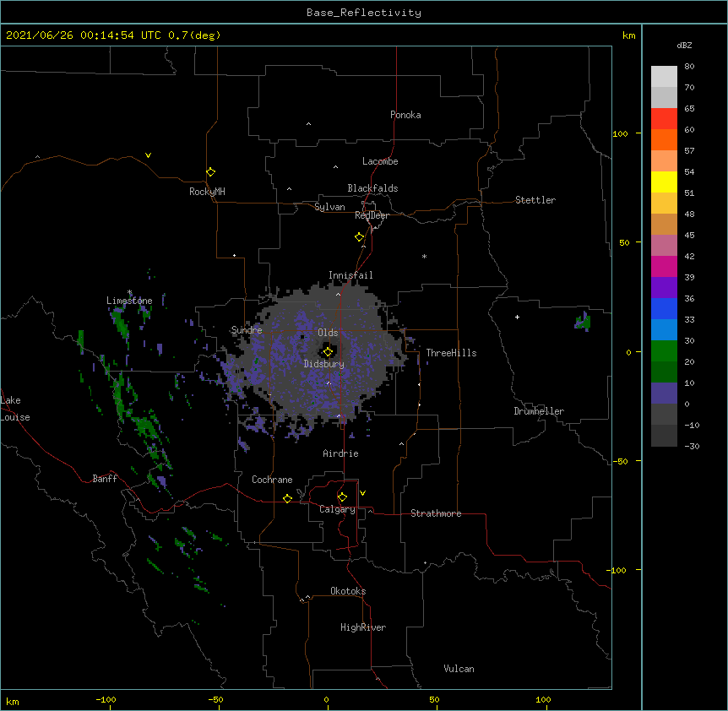
Task: Select the white 70–80 dBZ legend swatch
Action: point(664,77)
